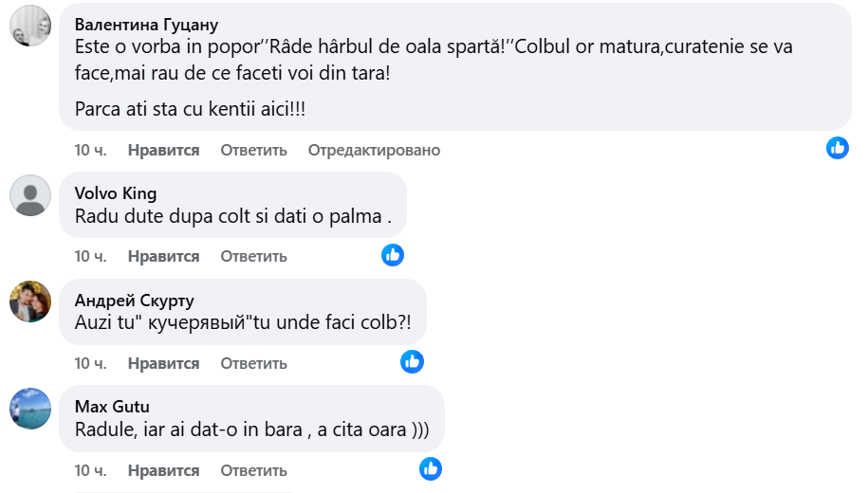The height and width of the screenshot is (493, 868).
Task: Open Max Gutu's profile photo
Action: click(x=29, y=409)
